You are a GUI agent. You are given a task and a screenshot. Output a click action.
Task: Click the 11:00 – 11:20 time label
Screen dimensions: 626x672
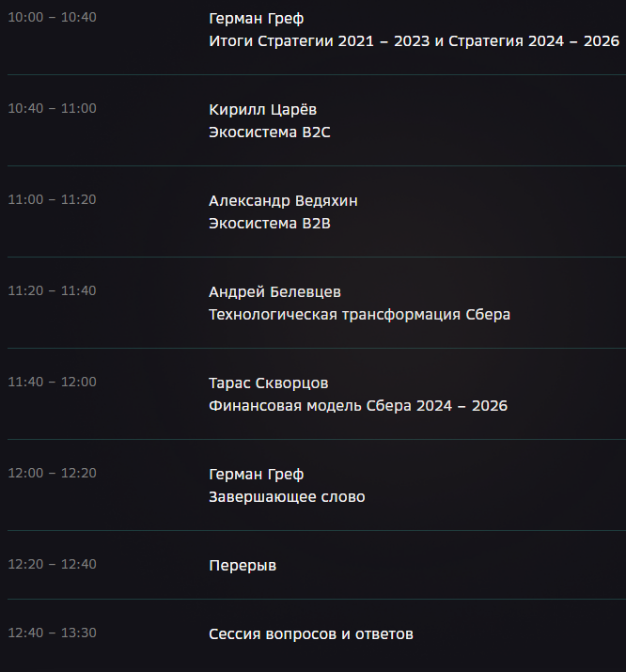click(x=53, y=199)
